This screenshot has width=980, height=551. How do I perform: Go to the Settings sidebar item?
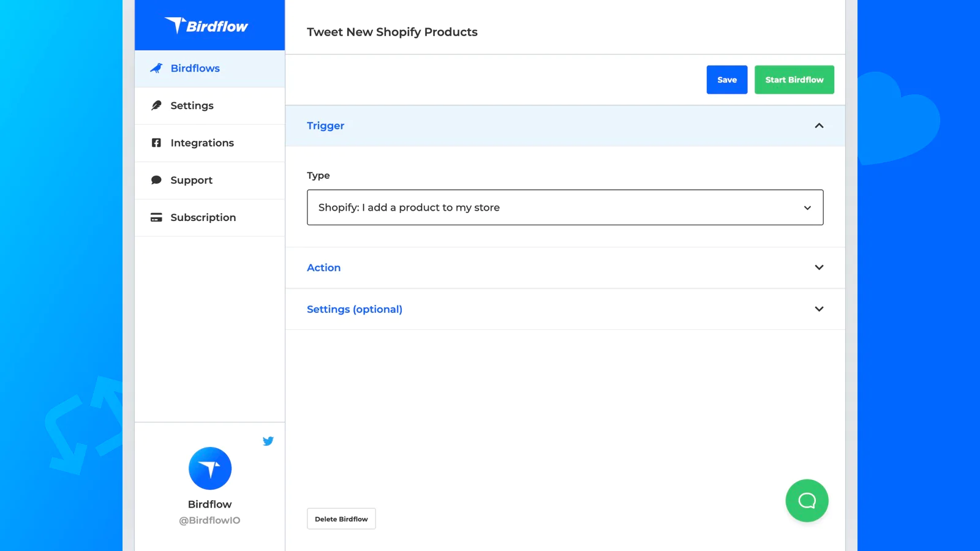[x=209, y=106]
